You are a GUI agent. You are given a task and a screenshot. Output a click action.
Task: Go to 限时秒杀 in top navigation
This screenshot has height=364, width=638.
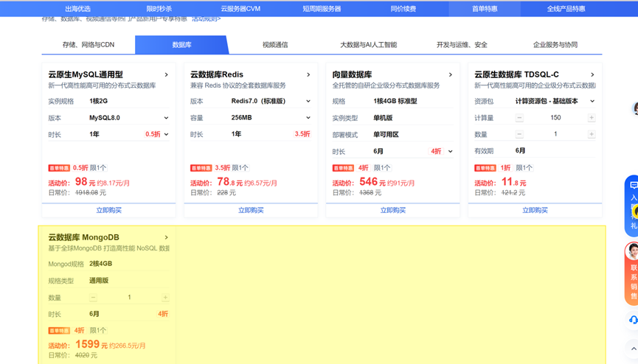(159, 9)
